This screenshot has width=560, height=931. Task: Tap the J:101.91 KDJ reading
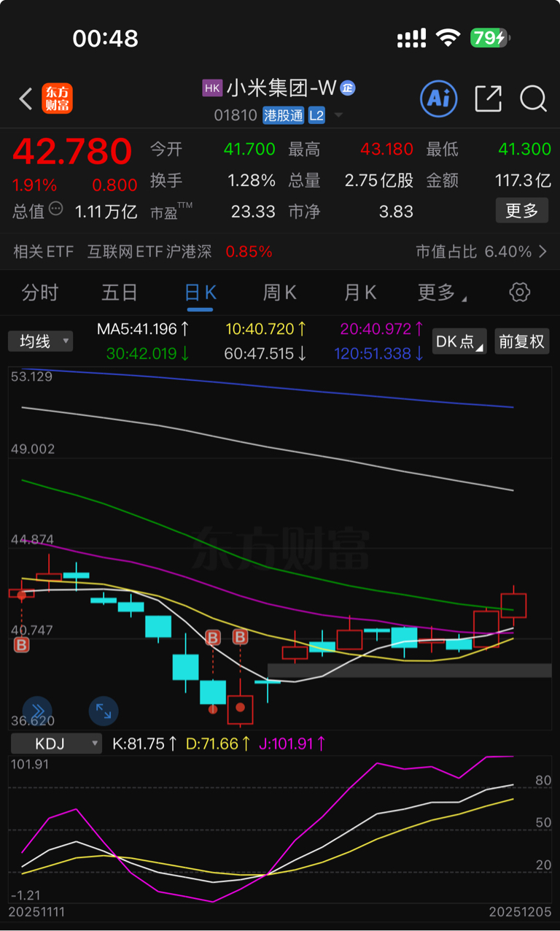click(292, 743)
